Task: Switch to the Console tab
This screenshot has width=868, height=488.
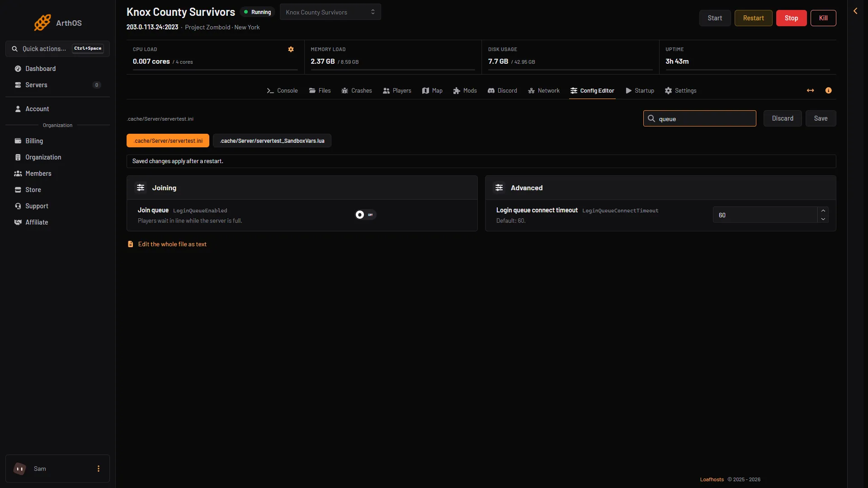Action: coord(283,91)
